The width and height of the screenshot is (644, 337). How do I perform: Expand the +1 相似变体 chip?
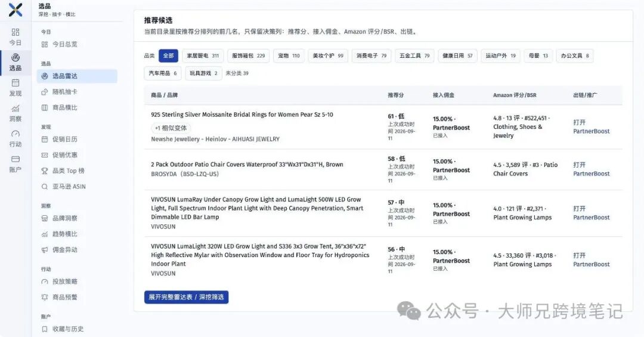click(171, 128)
